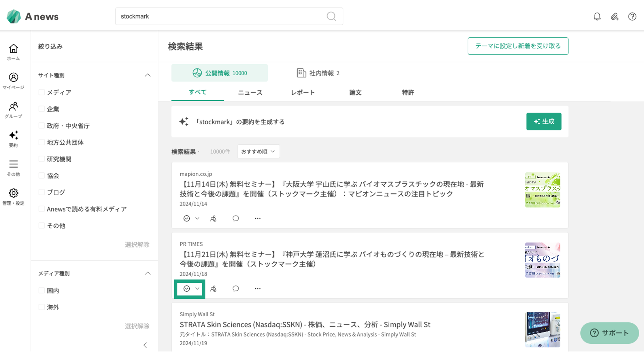Screen dimensions: 644x352
Task: Enable the 企業 filter checkbox
Action: click(42, 109)
